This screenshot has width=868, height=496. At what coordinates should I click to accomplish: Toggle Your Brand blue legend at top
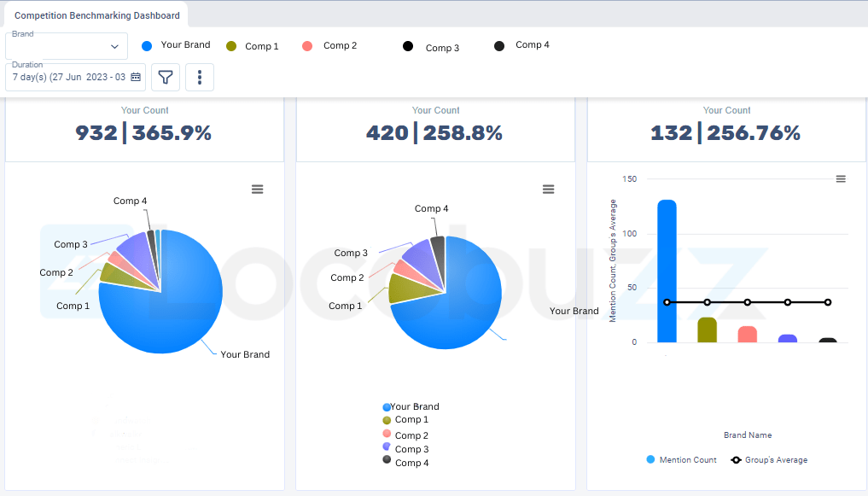click(176, 45)
